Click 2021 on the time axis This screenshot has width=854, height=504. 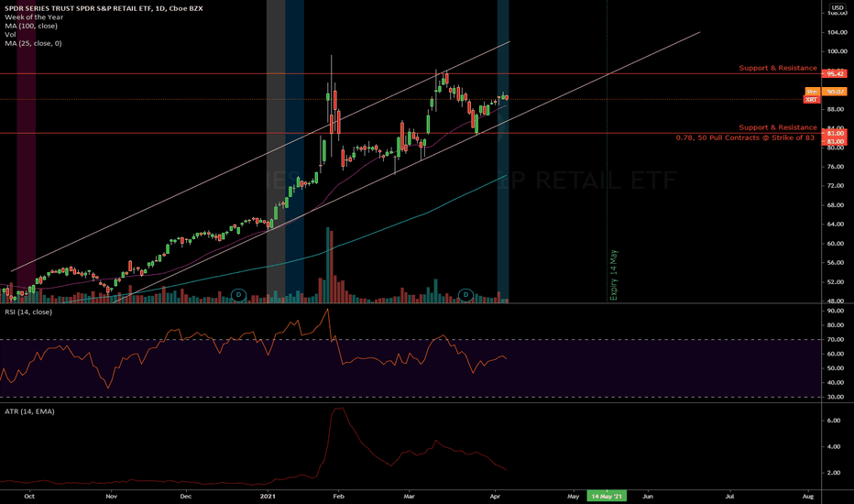[x=268, y=497]
